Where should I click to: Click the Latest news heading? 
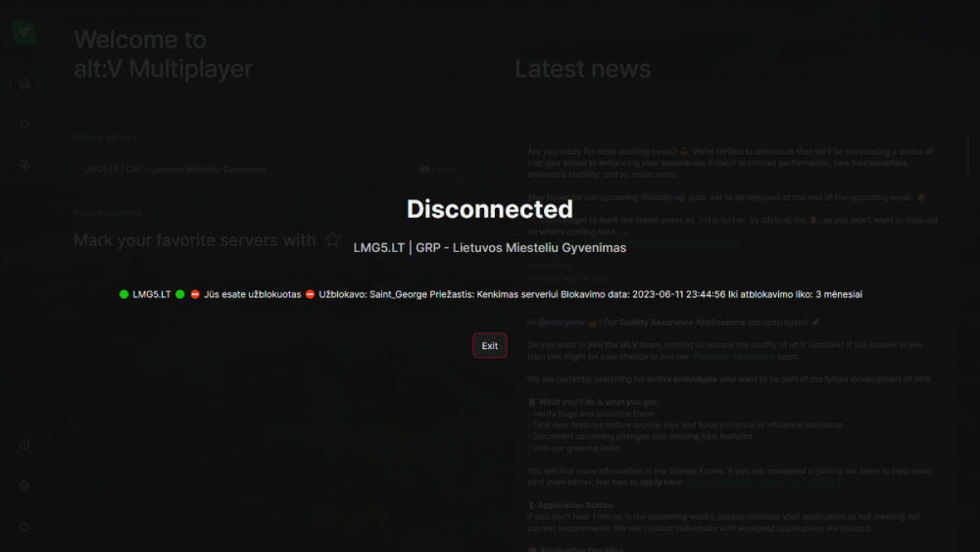(x=582, y=69)
